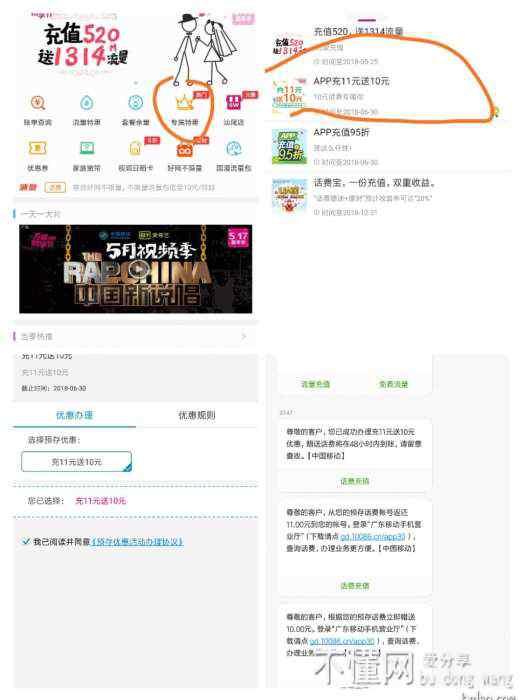Screen dimensions: 523x700
Task: Open the 套餐余量 plan balance icon
Action: point(136,103)
